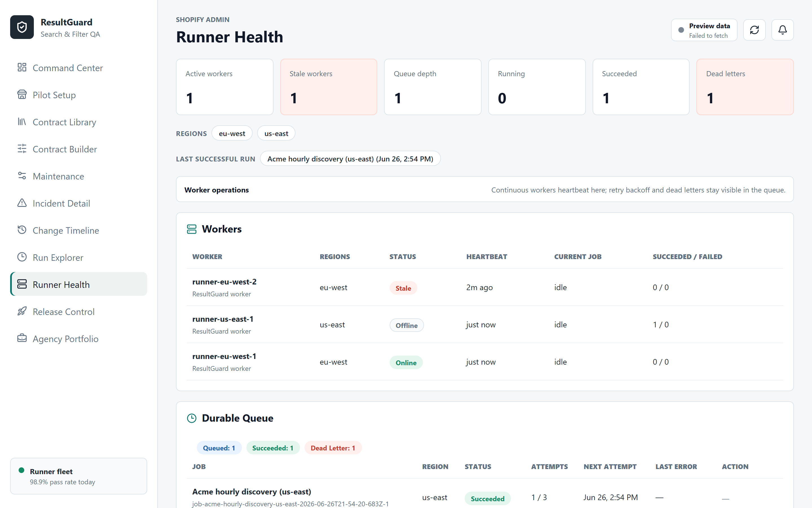812x508 pixels.
Task: Click the Release Control rocket icon
Action: point(22,311)
